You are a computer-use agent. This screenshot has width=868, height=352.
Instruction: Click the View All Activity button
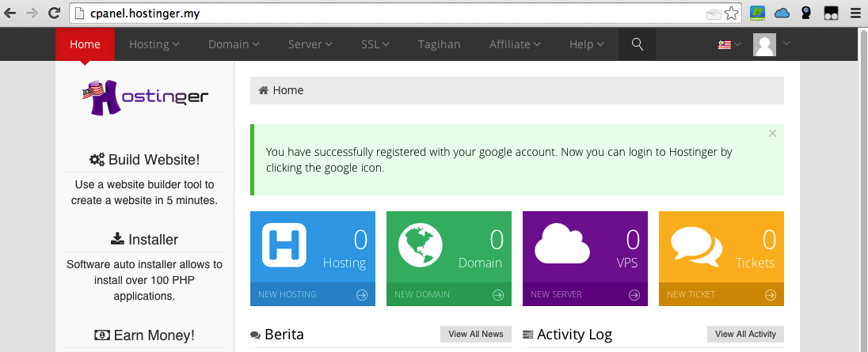(745, 334)
